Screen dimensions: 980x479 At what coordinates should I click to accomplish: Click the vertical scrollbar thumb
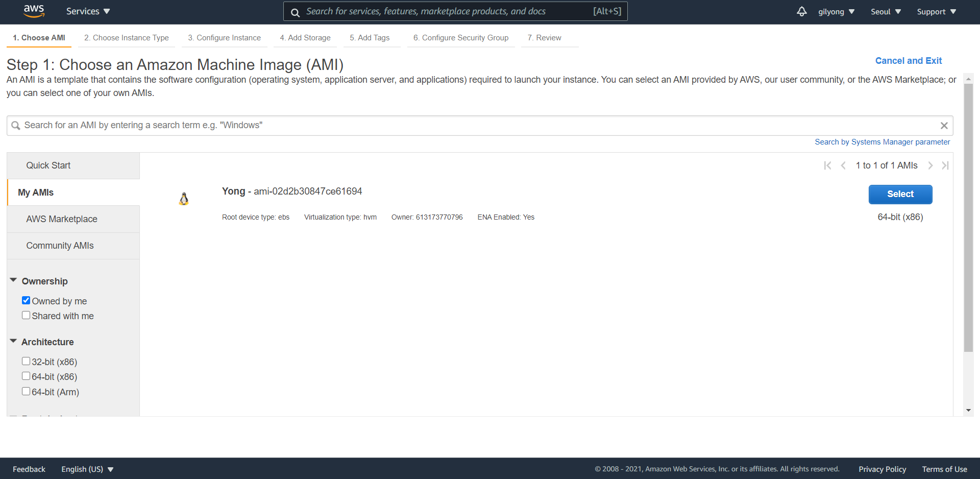tap(968, 218)
